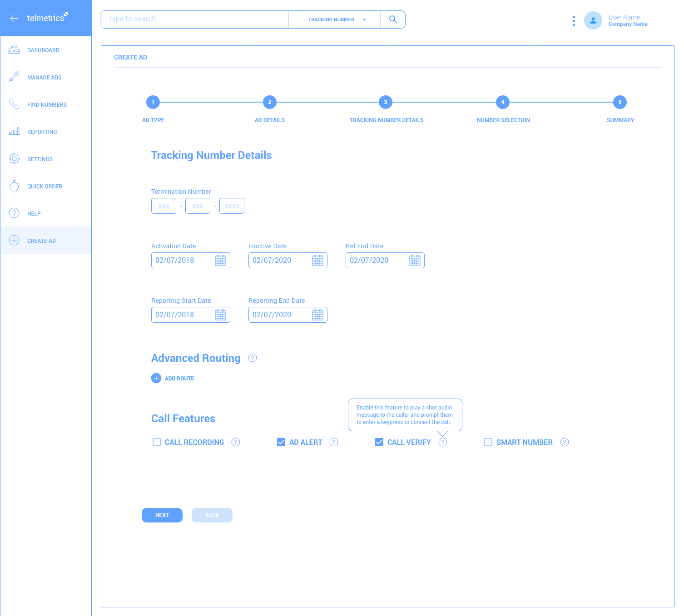Uncheck the Ad Alert checkbox
Viewport: 684px width, 616px height.
tap(281, 442)
